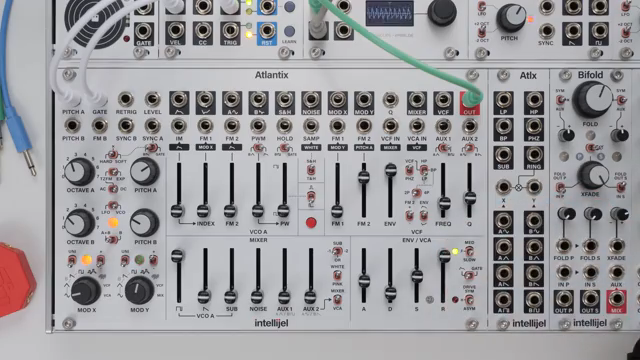
Task: Click the red OUT jack with green cable
Action: click(470, 101)
